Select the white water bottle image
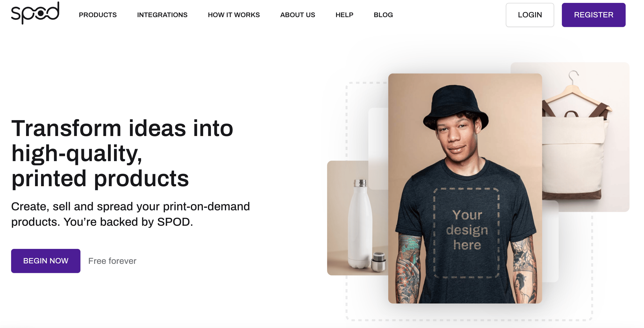This screenshot has height=328, width=644. (x=358, y=219)
